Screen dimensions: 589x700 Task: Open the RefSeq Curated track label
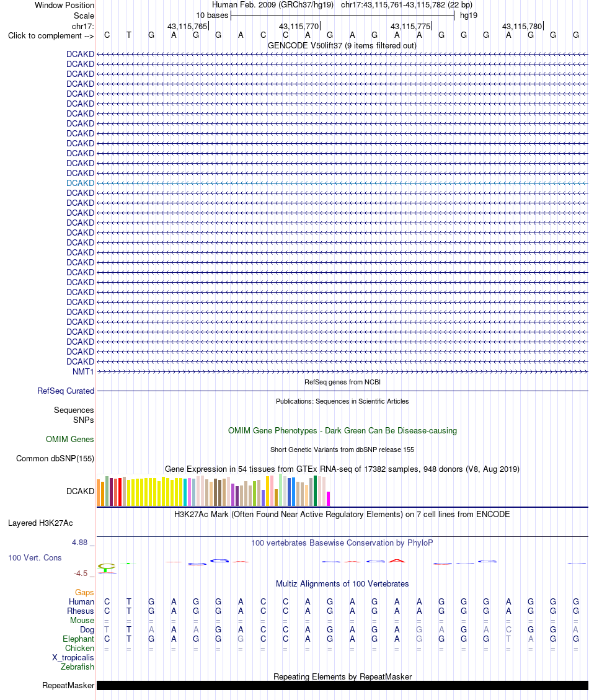[66, 391]
